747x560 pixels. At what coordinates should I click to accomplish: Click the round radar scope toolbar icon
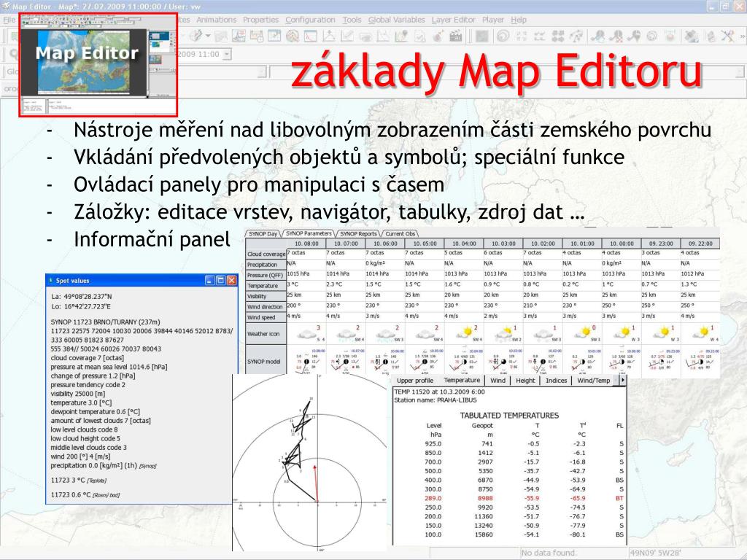293,36
